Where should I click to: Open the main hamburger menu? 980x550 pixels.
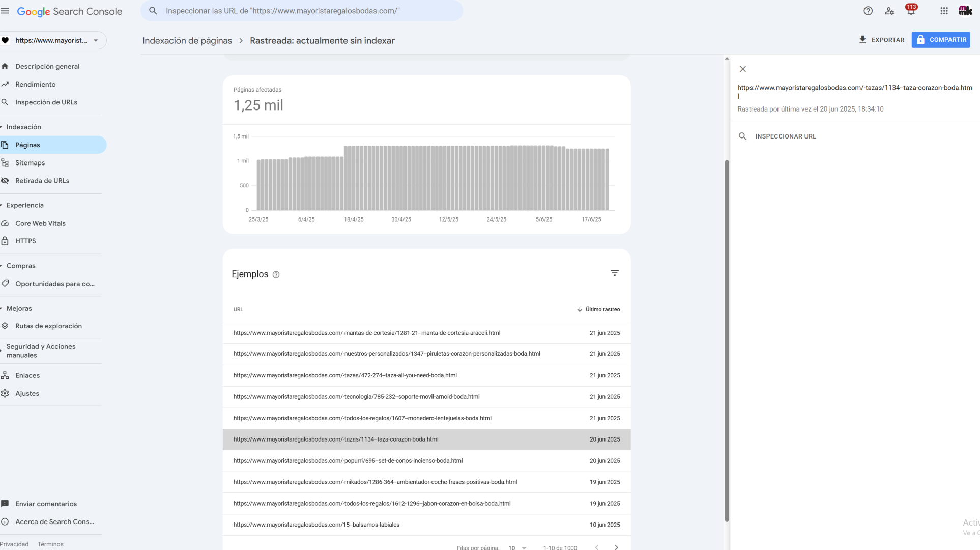[5, 11]
